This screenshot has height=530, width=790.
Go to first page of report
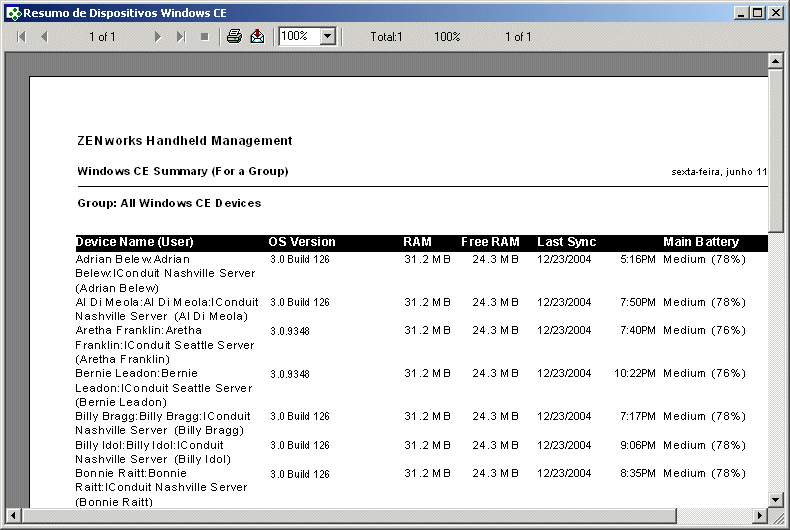(21, 37)
